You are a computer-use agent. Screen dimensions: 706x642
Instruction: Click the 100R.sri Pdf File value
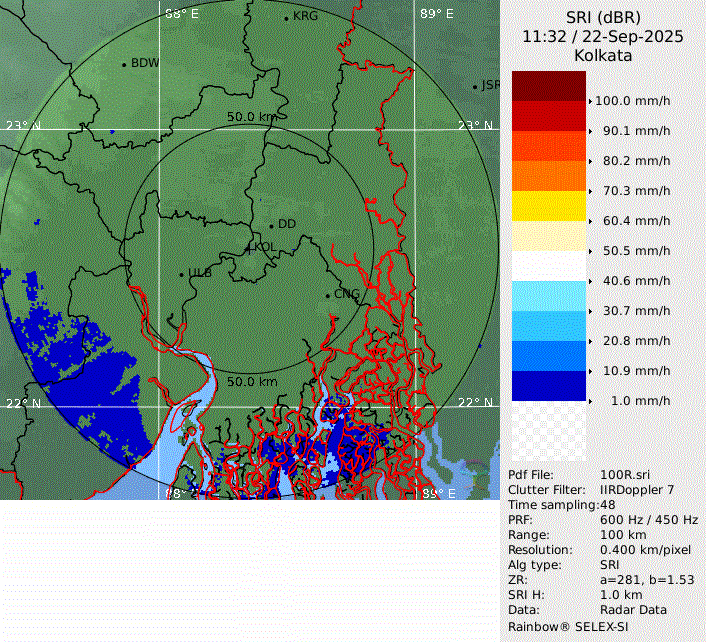pyautogui.click(x=625, y=475)
